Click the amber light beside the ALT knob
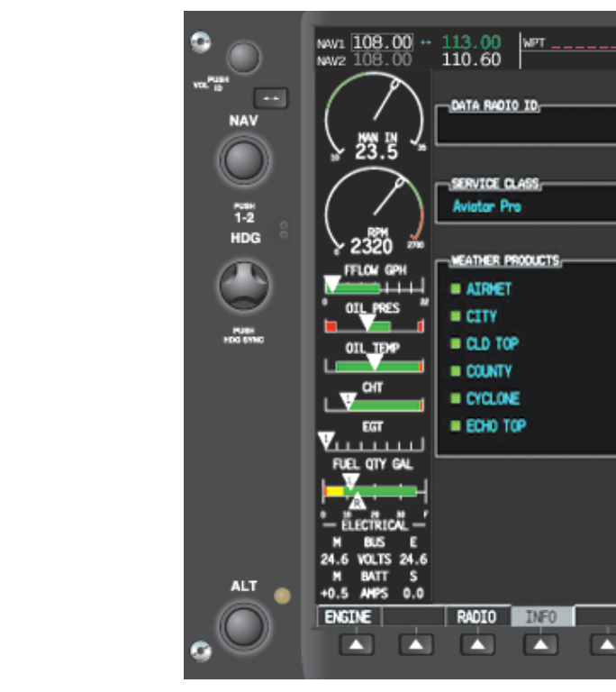The width and height of the screenshot is (616, 692). pos(283,596)
